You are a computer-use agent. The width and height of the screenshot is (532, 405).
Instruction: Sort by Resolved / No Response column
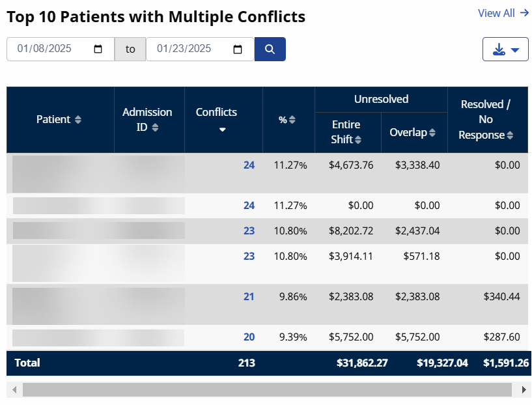[x=510, y=135]
